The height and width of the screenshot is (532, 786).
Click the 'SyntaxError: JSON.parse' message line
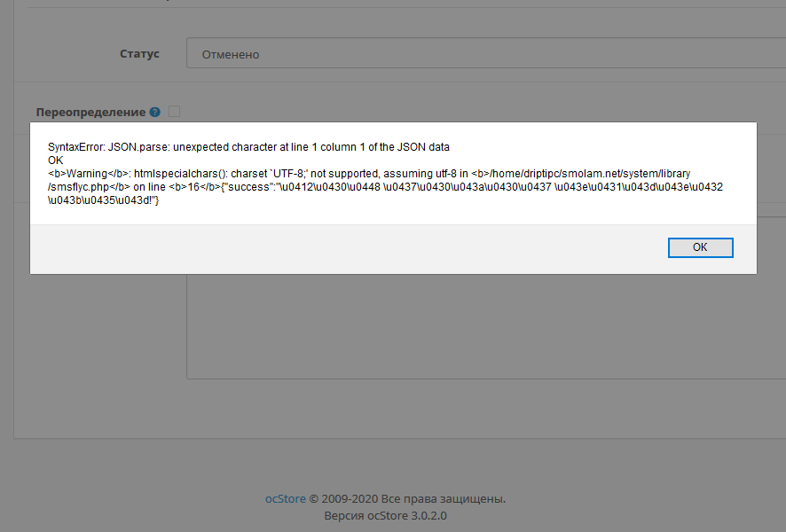[248, 147]
